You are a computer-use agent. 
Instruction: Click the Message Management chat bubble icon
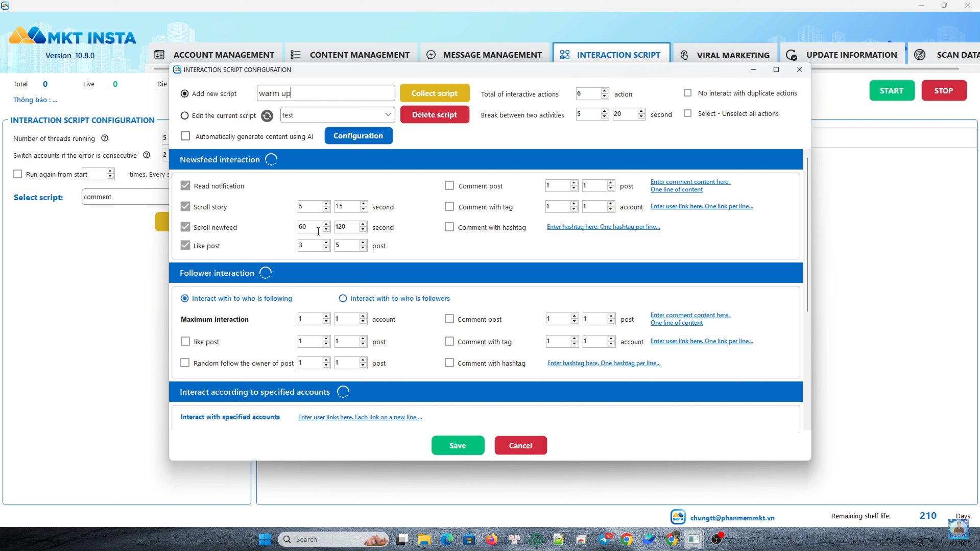pyautogui.click(x=431, y=55)
